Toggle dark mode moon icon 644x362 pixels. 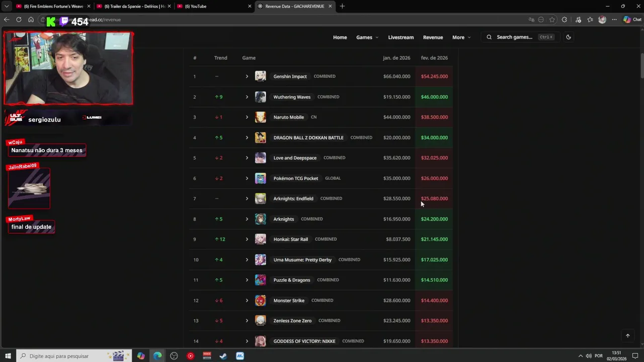coord(569,37)
